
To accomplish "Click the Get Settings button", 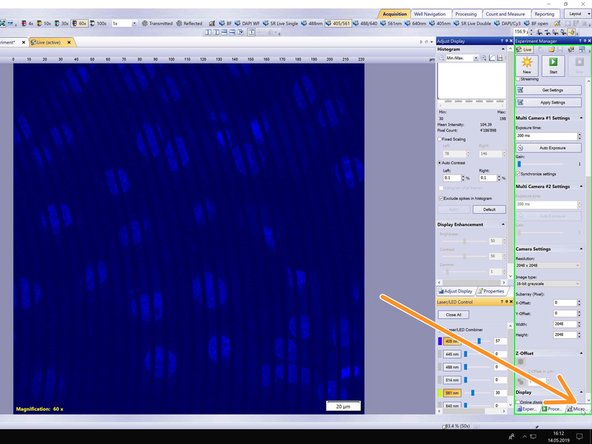I will click(549, 90).
